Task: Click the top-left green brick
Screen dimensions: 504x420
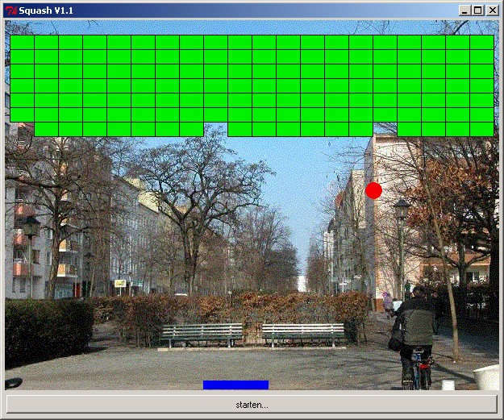Action: pos(22,42)
